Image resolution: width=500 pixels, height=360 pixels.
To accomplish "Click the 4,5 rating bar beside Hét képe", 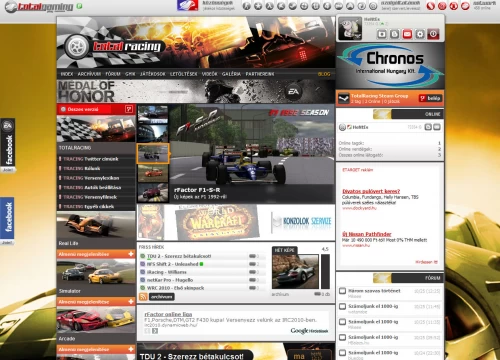I will [325, 271].
